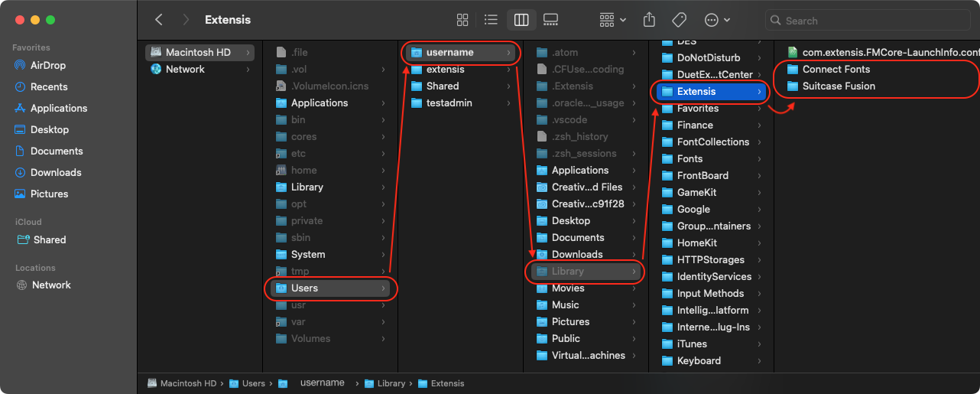Select the highlighted Extensis folder

click(711, 91)
